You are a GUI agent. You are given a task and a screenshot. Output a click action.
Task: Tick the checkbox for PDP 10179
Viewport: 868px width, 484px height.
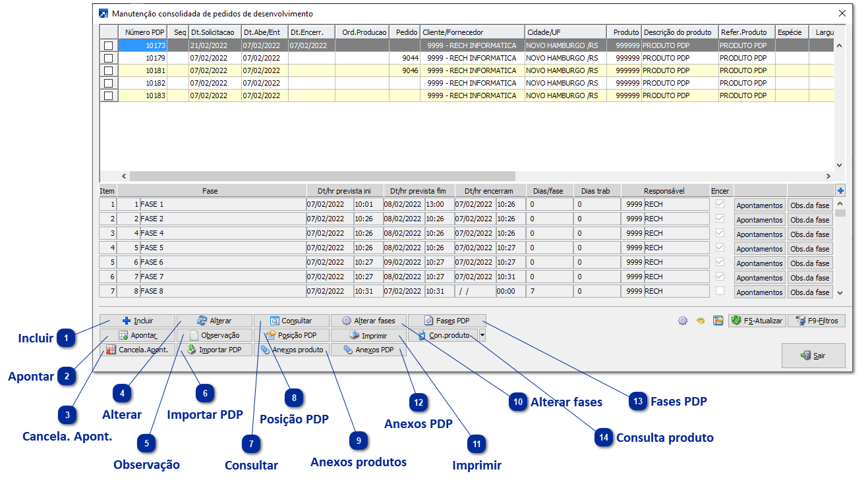click(x=108, y=58)
